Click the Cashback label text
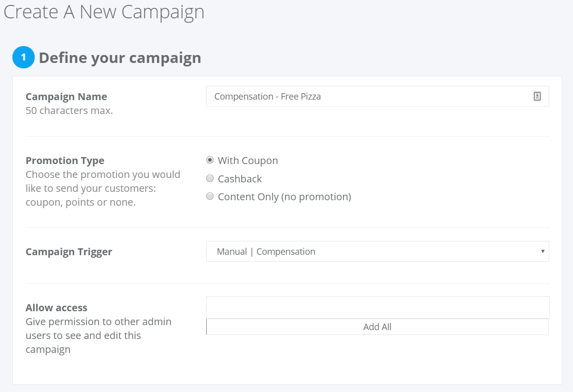The image size is (573, 392). click(240, 179)
